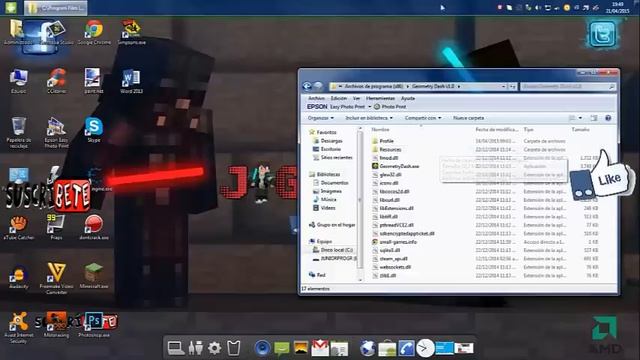Open the dontcrack.exe desktop shortcut
Image resolution: width=640 pixels, height=360 pixels.
pos(94,227)
